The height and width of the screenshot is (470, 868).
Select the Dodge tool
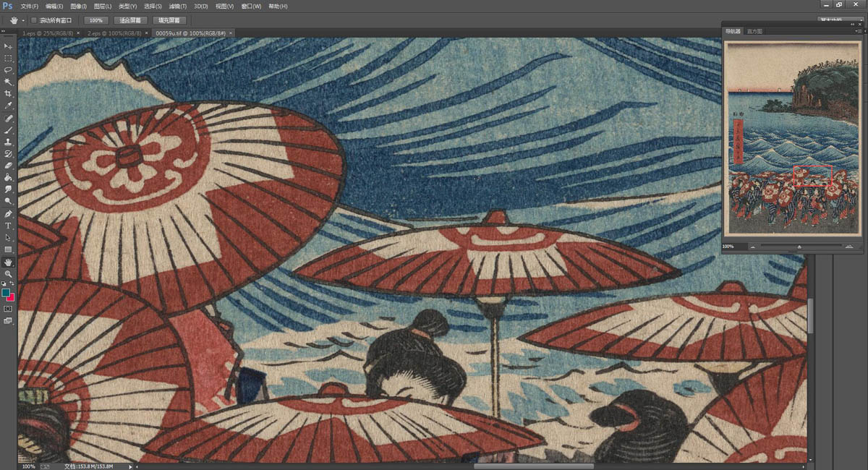click(x=8, y=200)
